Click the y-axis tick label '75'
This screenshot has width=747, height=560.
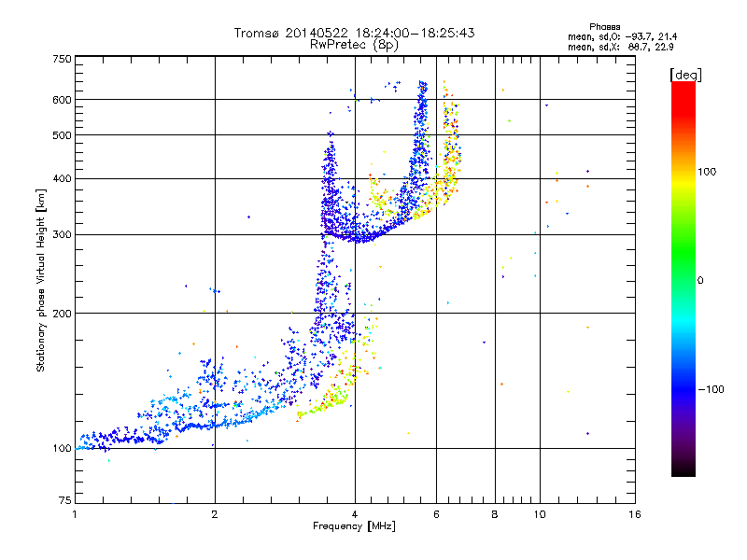tap(65, 500)
